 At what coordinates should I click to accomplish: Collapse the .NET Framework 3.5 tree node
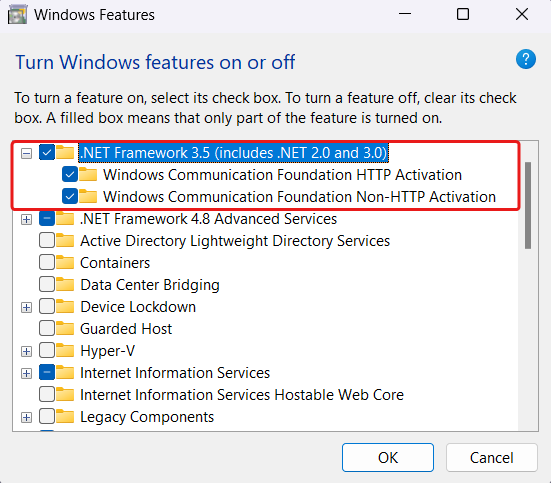[26, 153]
